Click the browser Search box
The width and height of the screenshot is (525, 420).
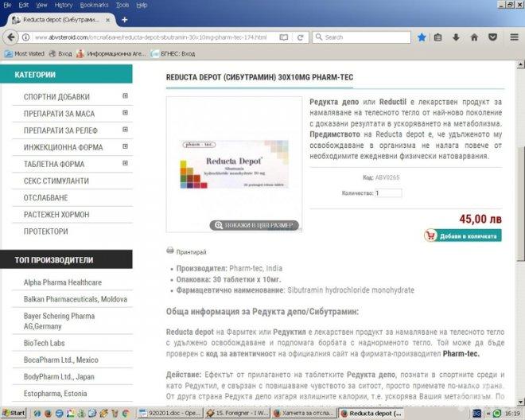(x=362, y=37)
